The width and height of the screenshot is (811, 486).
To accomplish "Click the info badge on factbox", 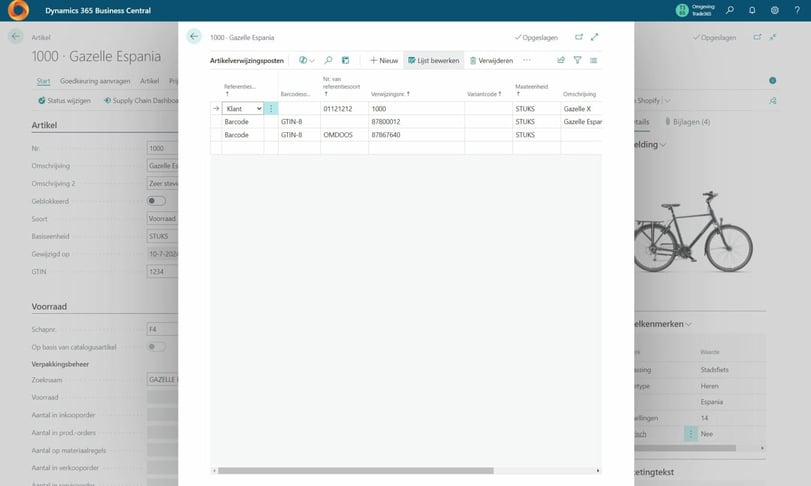I will (x=772, y=80).
